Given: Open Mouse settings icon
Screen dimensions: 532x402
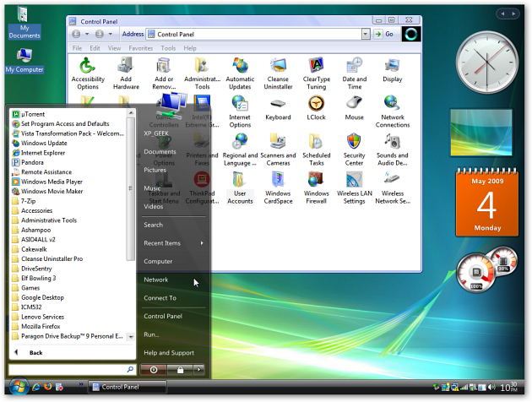Looking at the screenshot, I should [354, 109].
